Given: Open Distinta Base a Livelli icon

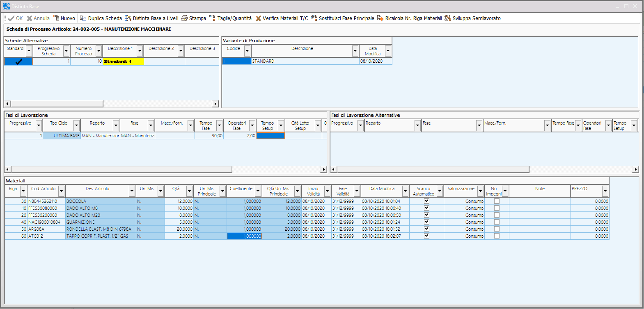Looking at the screenshot, I should 128,18.
